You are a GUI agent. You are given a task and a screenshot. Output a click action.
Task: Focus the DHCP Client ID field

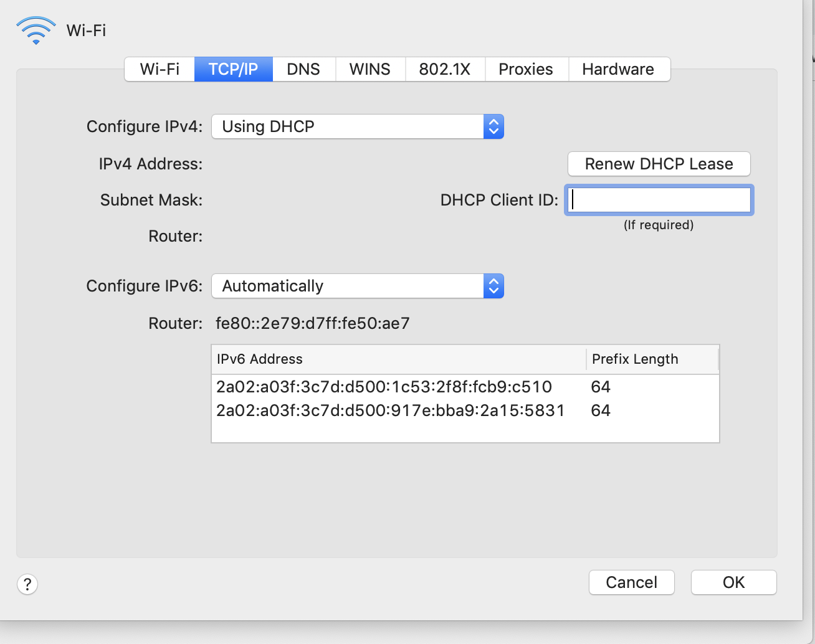[659, 200]
